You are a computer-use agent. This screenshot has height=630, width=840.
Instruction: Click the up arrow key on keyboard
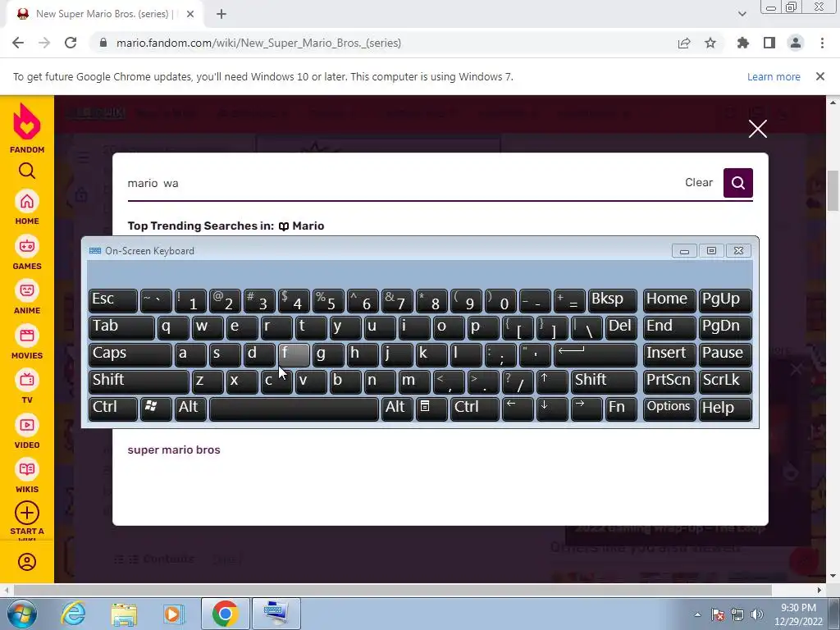pyautogui.click(x=552, y=381)
